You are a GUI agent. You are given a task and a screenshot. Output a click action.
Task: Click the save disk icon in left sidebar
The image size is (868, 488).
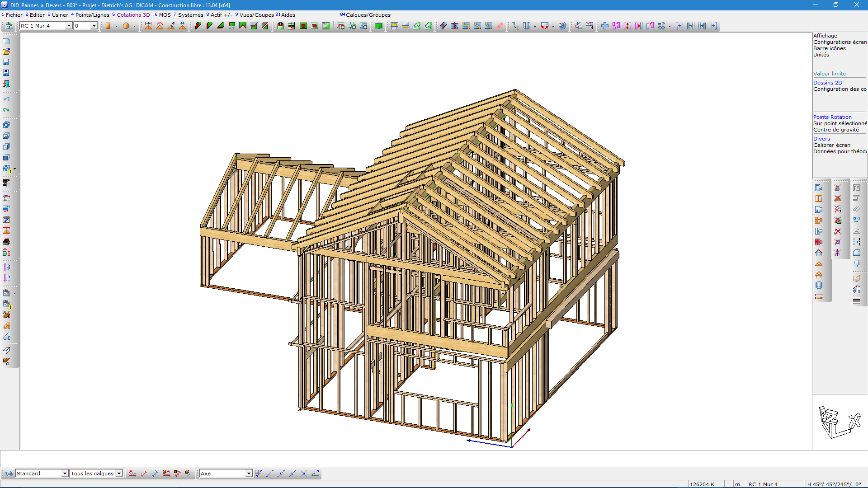coord(6,62)
